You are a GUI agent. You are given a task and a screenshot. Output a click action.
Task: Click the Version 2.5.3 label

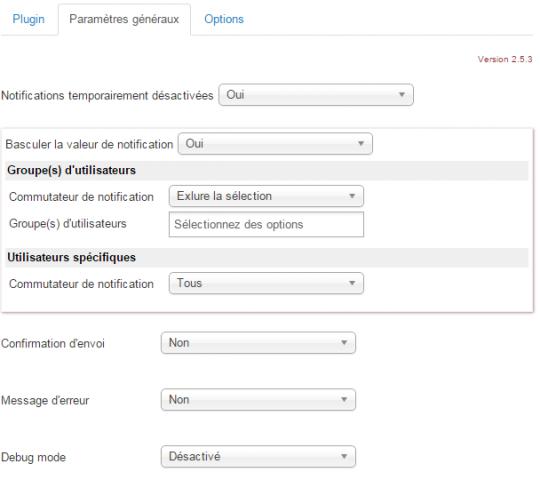coord(505,59)
